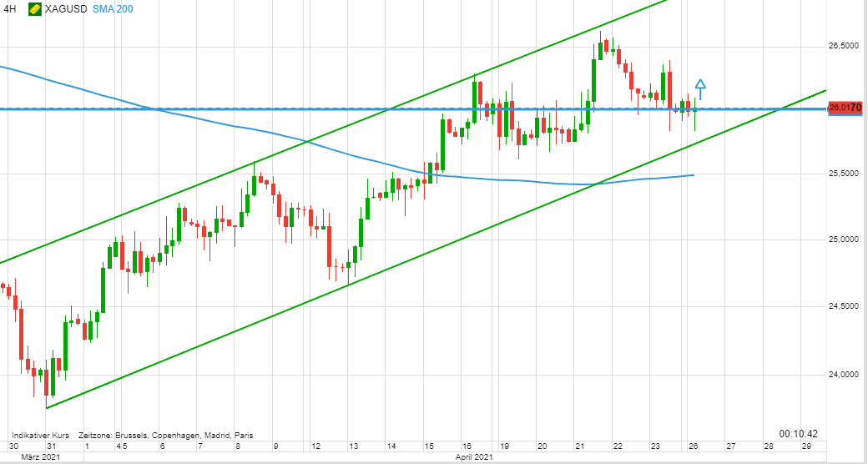Click the current price tag 26,0170
This screenshot has width=868, height=464.
tap(845, 108)
